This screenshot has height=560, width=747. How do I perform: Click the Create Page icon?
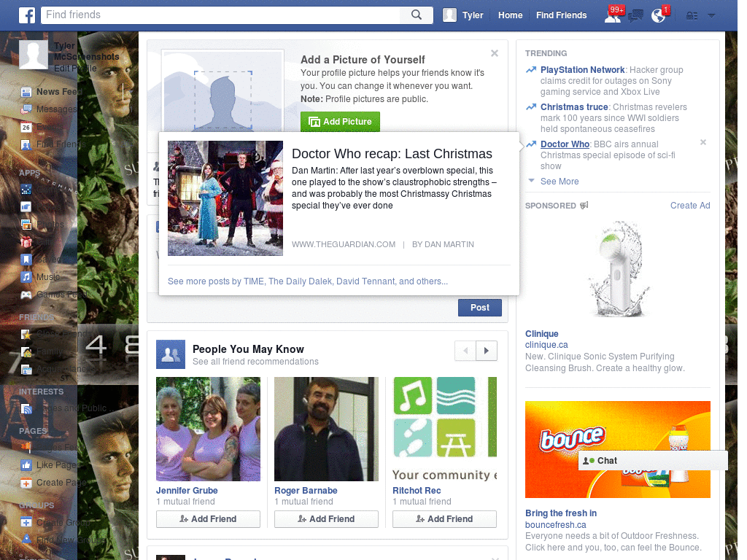[26, 483]
